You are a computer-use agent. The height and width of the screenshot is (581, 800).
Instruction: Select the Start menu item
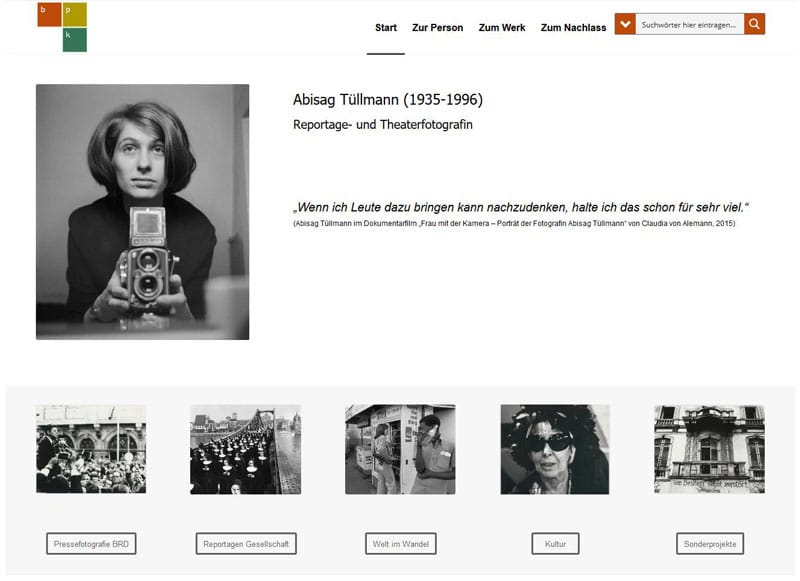tap(386, 28)
